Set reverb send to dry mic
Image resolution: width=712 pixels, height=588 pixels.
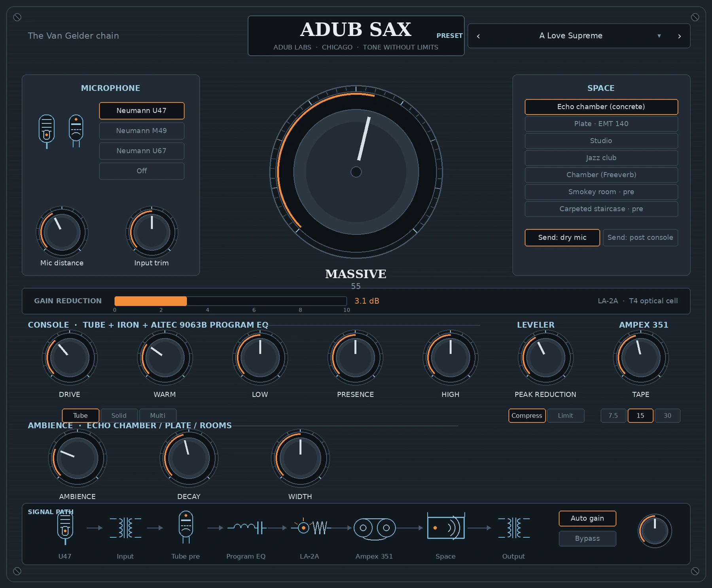coord(562,238)
